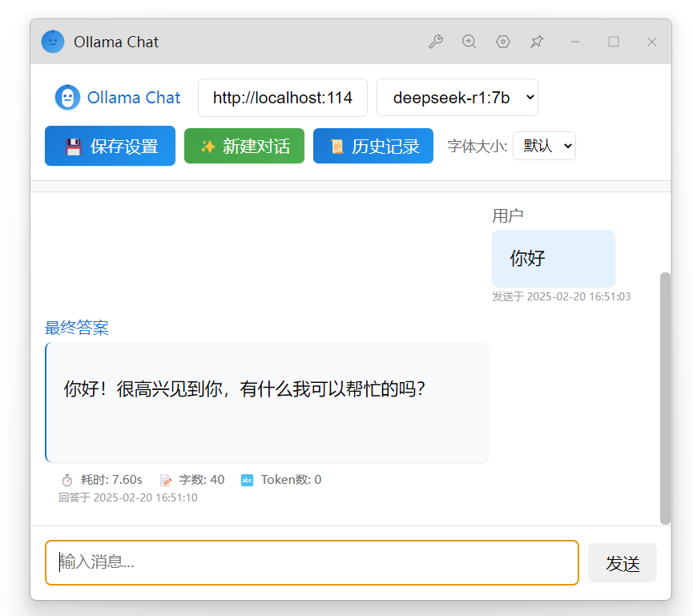Viewport: 693px width, 616px height.
Task: Pin the window with the pushpin icon
Action: (537, 42)
